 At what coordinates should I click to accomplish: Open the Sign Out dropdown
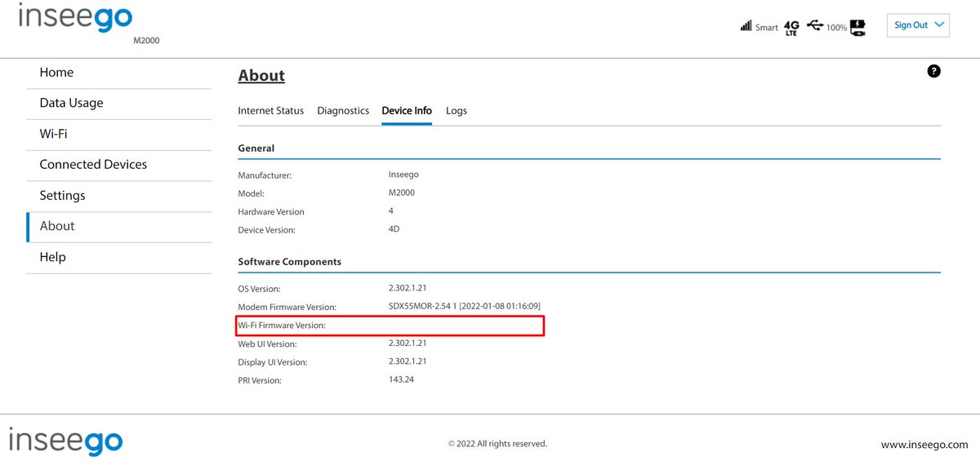coord(919,25)
